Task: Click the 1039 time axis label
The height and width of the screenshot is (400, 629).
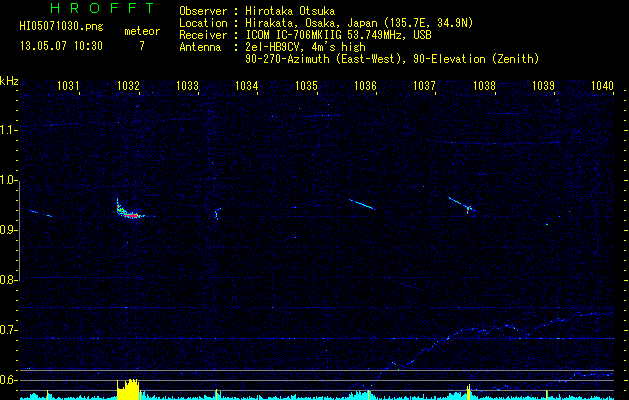Action: click(x=544, y=85)
